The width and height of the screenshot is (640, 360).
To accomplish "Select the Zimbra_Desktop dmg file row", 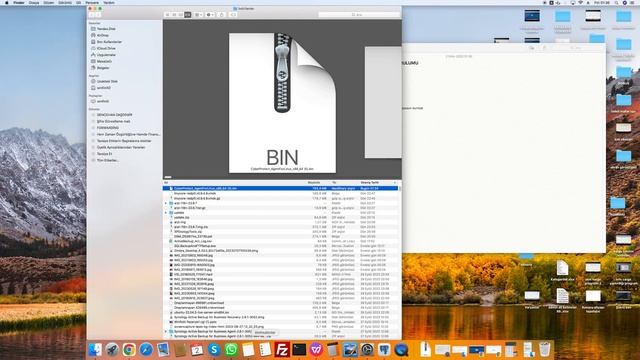I will [281, 251].
